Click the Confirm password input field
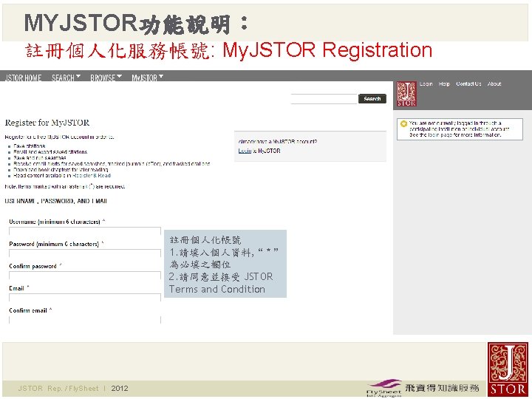Screen dimensions: 532x399 pos(85,276)
